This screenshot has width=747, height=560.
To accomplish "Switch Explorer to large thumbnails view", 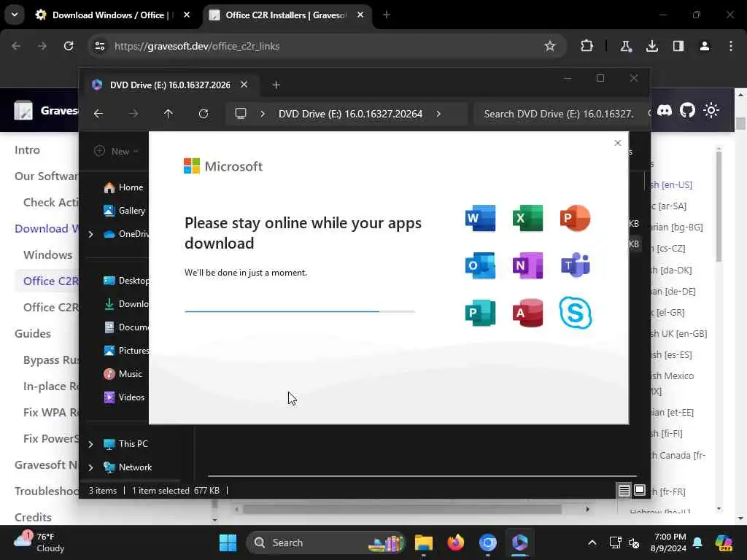I will 640,490.
